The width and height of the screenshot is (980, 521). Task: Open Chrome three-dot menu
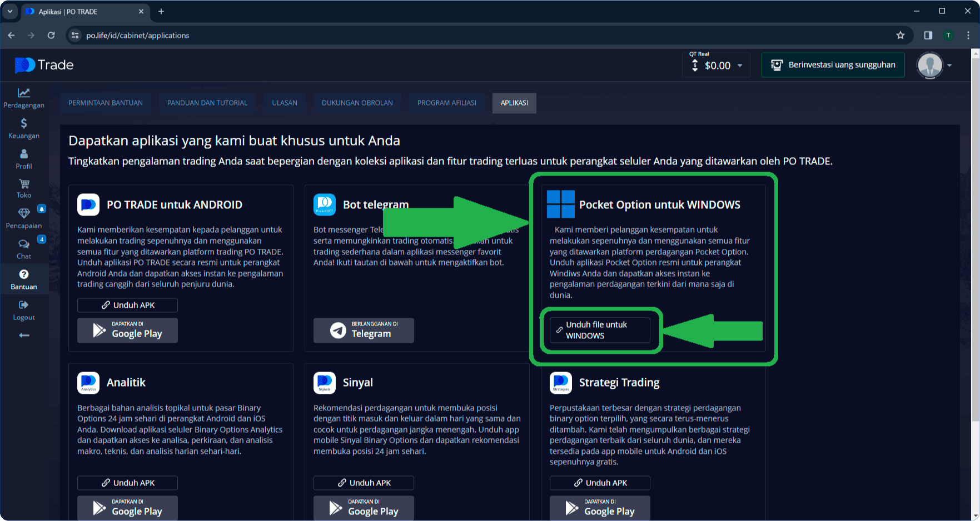(968, 35)
